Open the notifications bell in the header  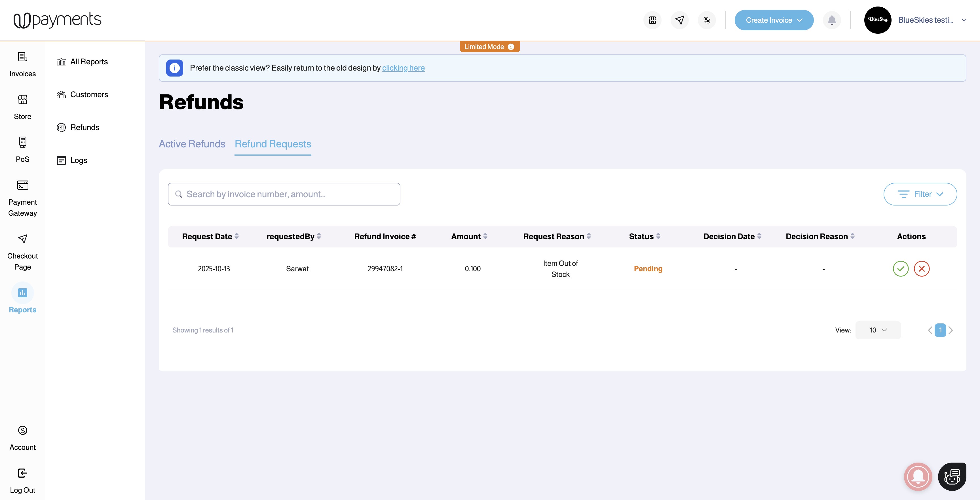click(832, 20)
